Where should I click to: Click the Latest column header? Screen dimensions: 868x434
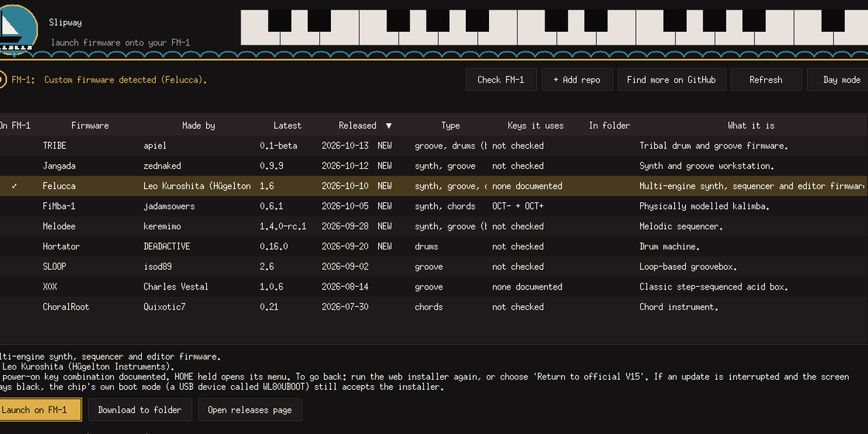click(288, 125)
